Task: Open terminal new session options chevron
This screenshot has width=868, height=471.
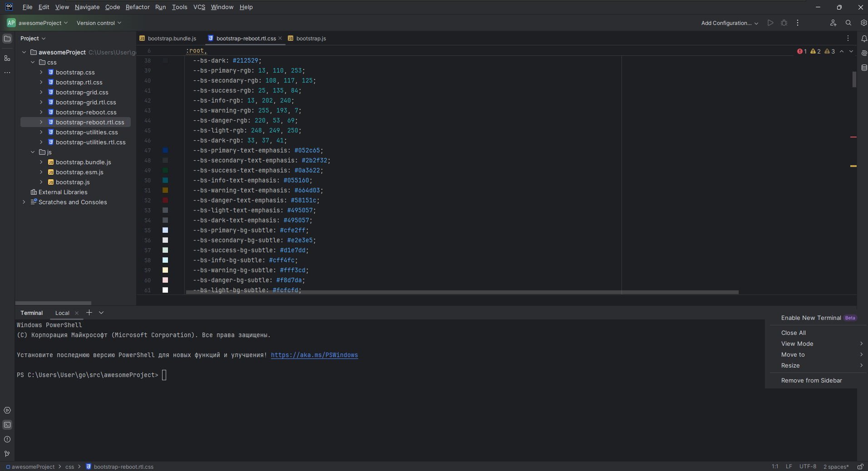Action: [101, 313]
